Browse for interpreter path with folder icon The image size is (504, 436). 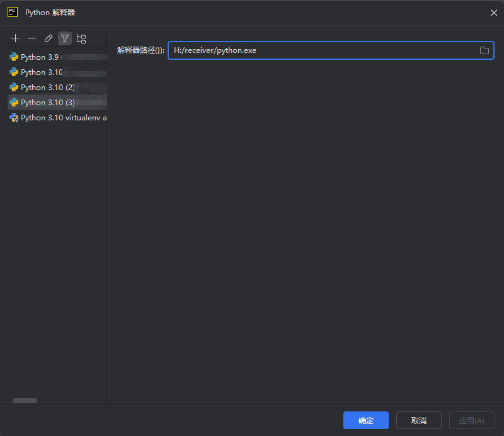coord(484,50)
